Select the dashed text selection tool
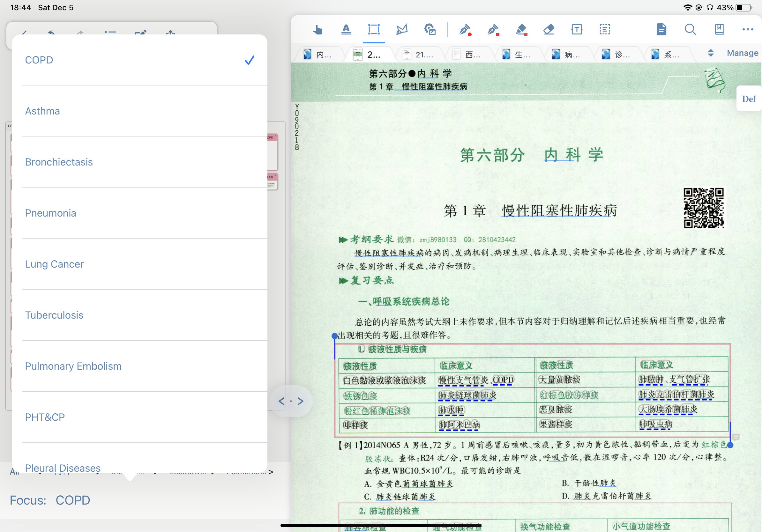Image resolution: width=762 pixels, height=532 pixels. (x=605, y=30)
